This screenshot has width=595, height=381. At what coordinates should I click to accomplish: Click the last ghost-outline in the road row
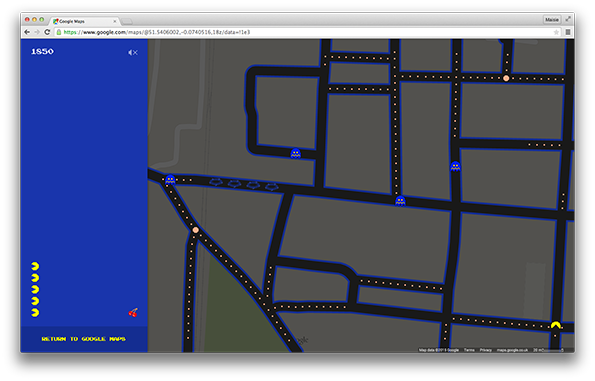tap(272, 187)
